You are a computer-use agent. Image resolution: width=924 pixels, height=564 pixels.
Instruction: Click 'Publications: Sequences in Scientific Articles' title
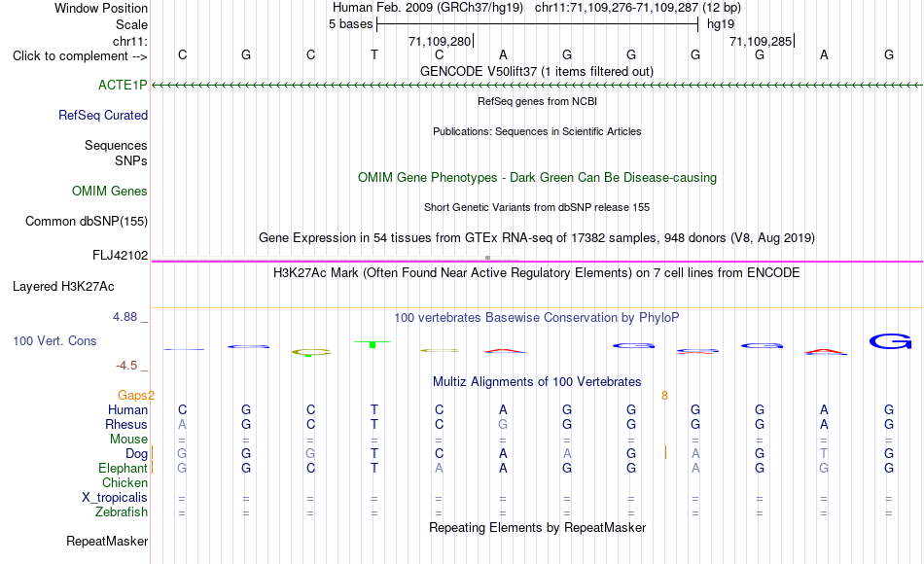tap(537, 131)
